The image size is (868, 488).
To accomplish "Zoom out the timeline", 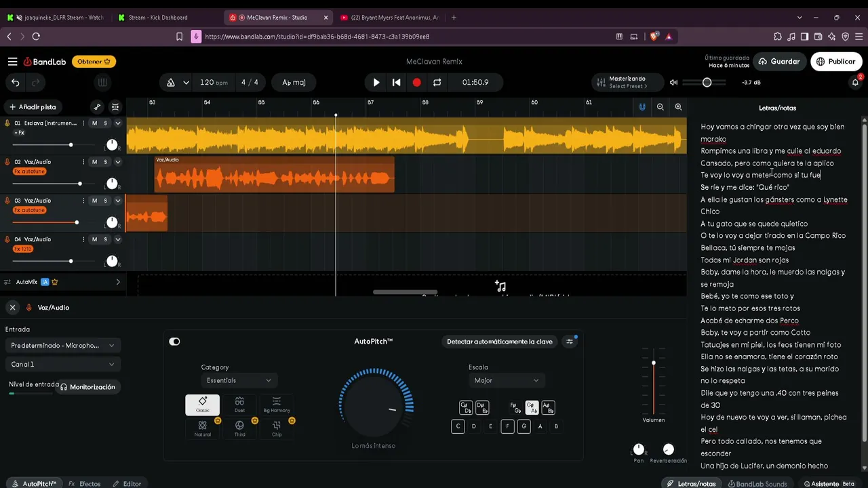I will click(x=660, y=107).
